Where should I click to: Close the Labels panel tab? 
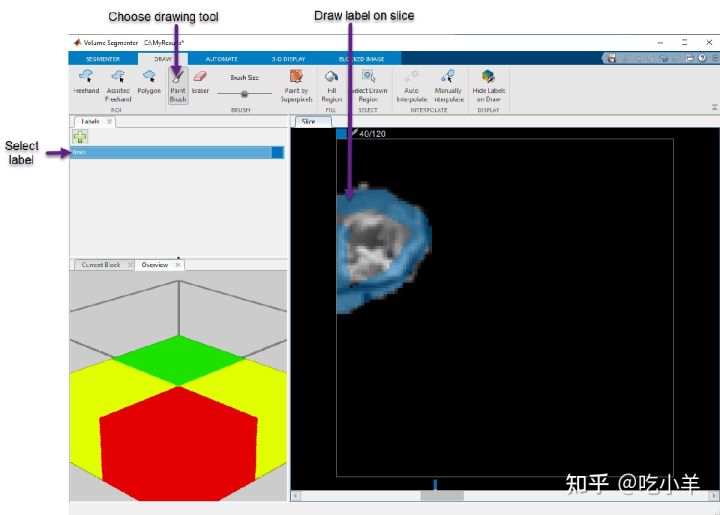point(110,121)
